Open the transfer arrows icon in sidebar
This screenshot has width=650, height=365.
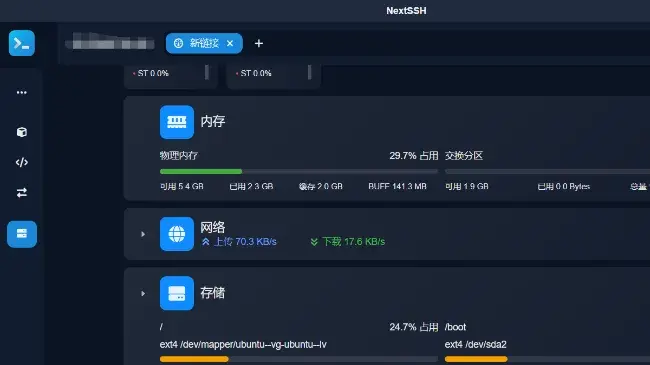point(22,192)
